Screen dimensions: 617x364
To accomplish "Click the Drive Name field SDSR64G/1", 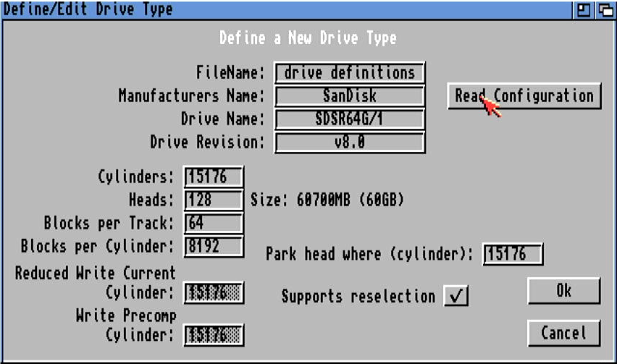I will (x=350, y=119).
